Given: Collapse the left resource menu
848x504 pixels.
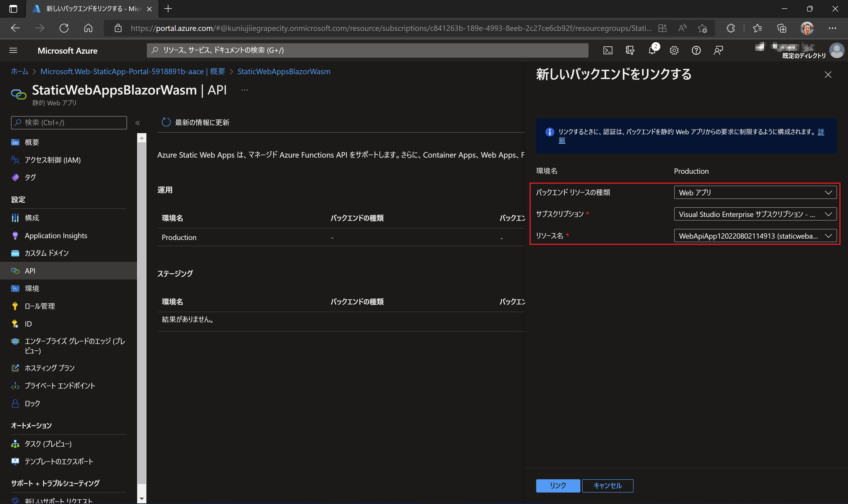Looking at the screenshot, I should tap(138, 123).
